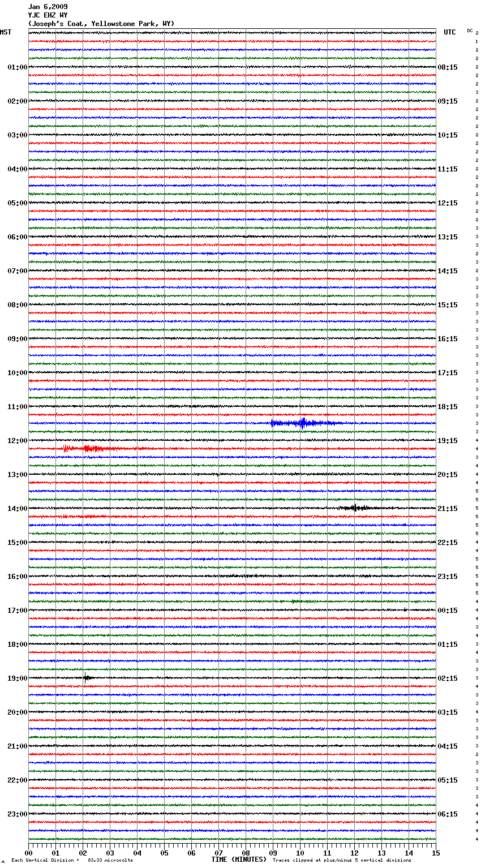Select the '11:00' MST time label

[17, 407]
